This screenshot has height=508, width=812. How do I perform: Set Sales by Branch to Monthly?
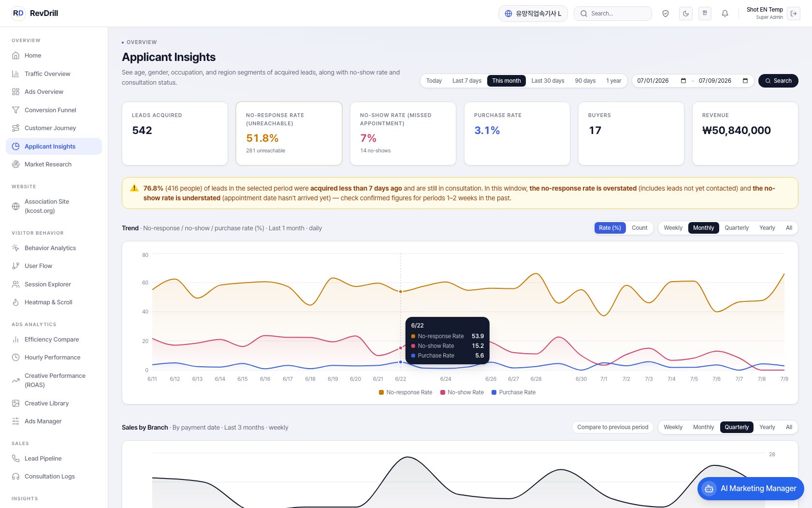click(704, 427)
